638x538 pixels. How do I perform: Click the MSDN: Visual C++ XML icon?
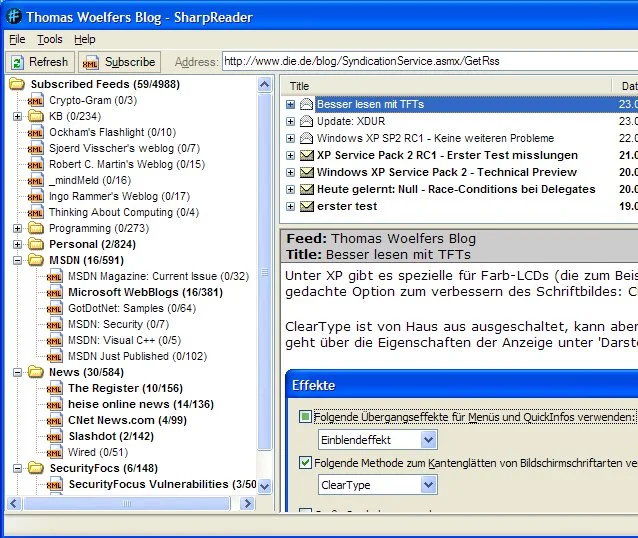point(55,340)
